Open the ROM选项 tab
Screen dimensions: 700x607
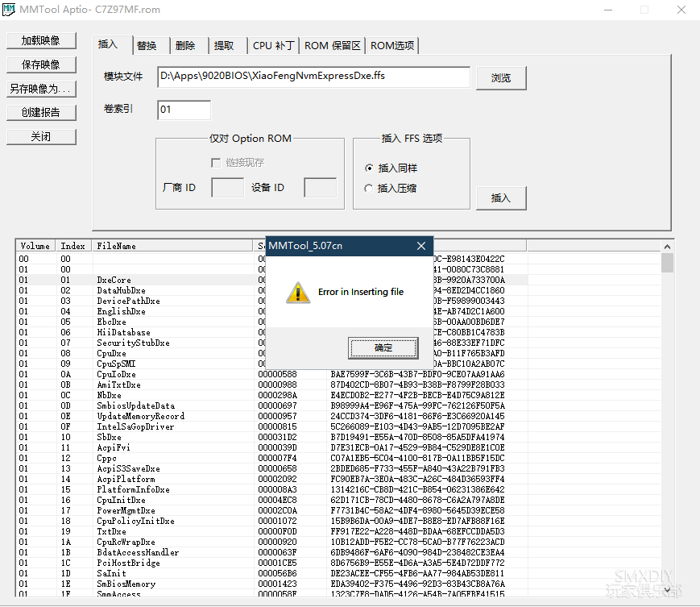pyautogui.click(x=392, y=46)
